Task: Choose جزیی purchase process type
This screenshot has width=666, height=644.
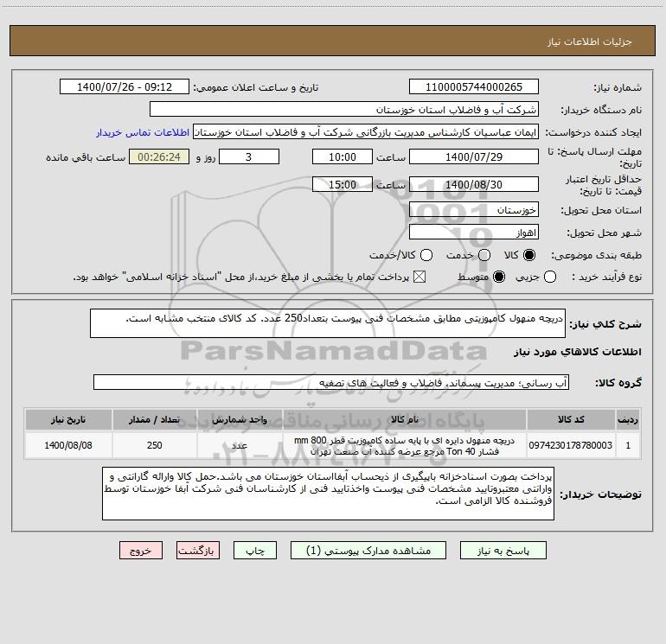Action: [x=550, y=277]
